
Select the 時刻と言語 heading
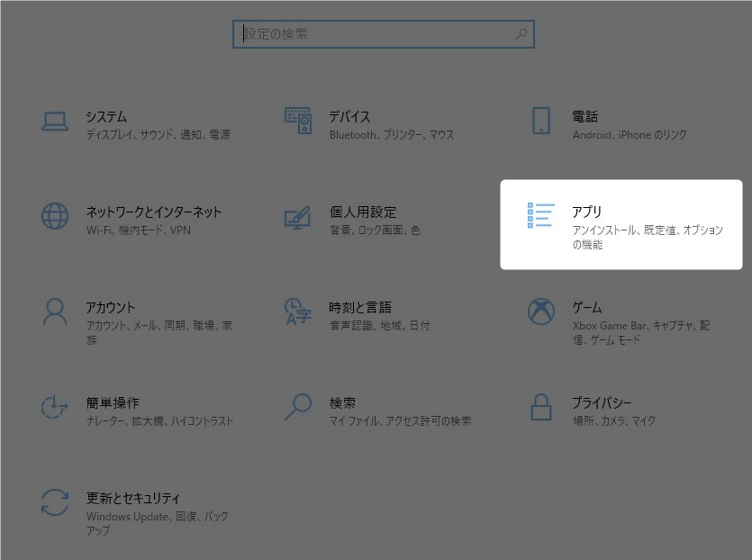pyautogui.click(x=360, y=307)
